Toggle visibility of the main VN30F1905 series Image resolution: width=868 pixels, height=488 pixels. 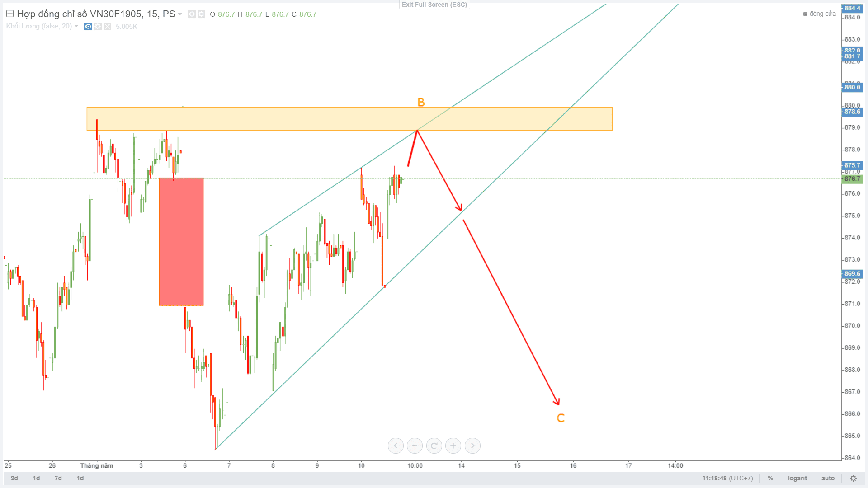pyautogui.click(x=192, y=14)
